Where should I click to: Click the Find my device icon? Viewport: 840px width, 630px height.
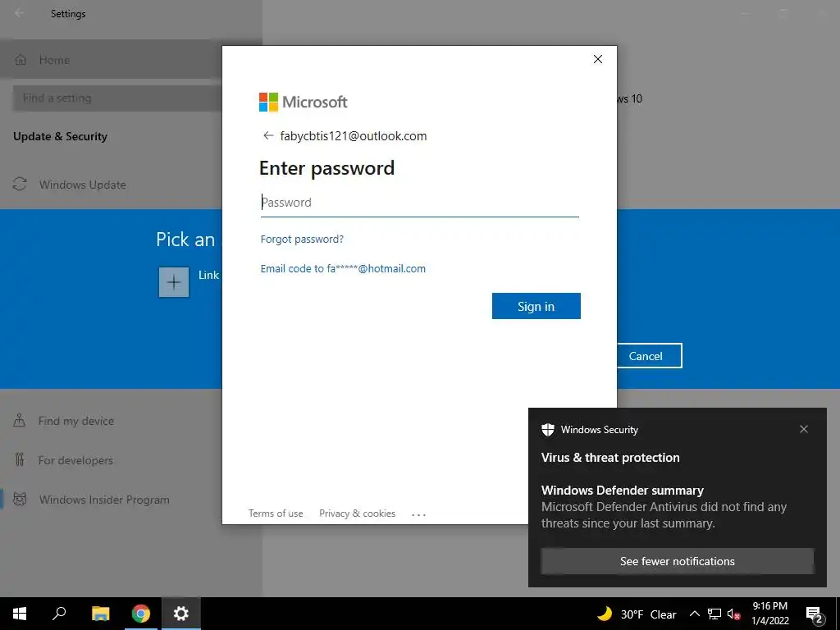click(x=20, y=420)
